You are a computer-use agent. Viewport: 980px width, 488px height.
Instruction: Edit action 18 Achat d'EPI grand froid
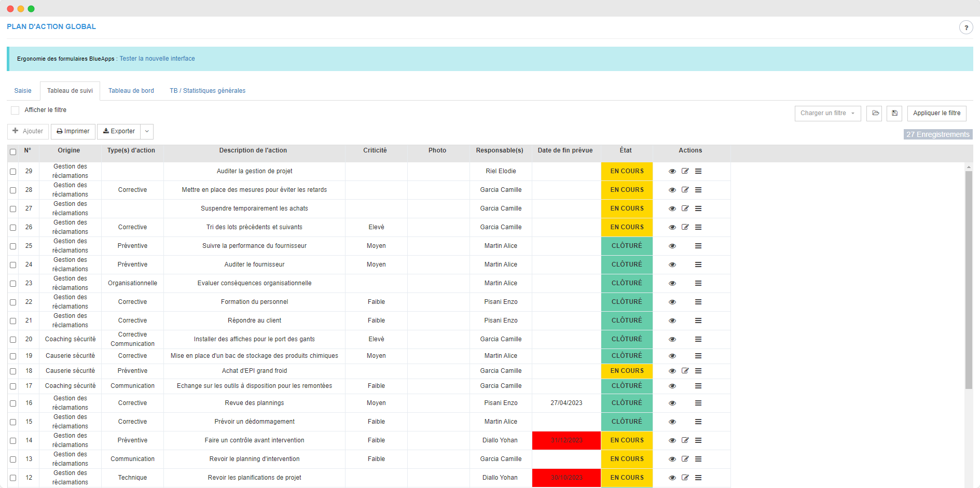click(685, 371)
